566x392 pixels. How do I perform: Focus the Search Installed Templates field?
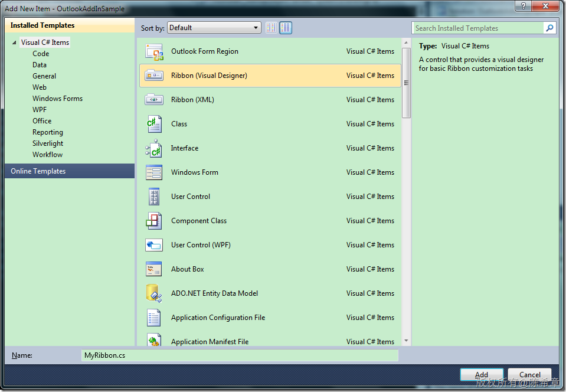pyautogui.click(x=477, y=28)
